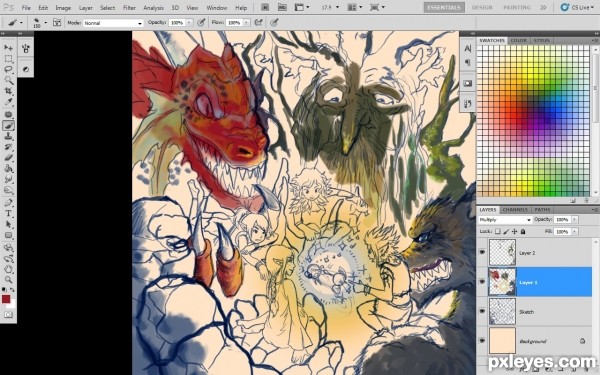Select the Dodge tool

click(8, 190)
